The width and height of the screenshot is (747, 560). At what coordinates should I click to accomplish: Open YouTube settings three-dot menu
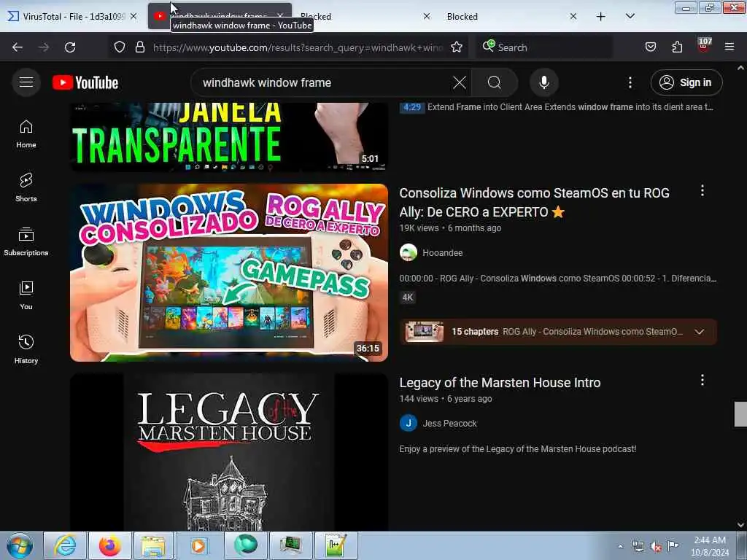(630, 82)
